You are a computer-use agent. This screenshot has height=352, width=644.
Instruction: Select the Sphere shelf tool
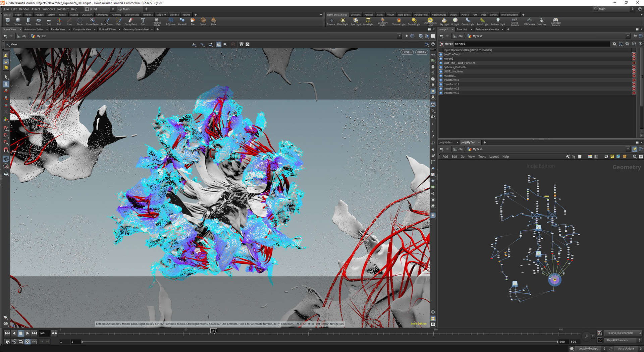(x=18, y=21)
